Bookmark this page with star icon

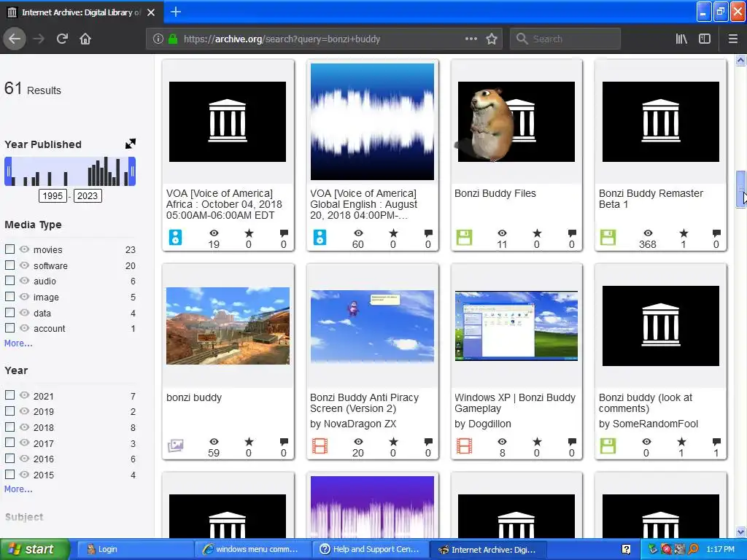pos(492,39)
